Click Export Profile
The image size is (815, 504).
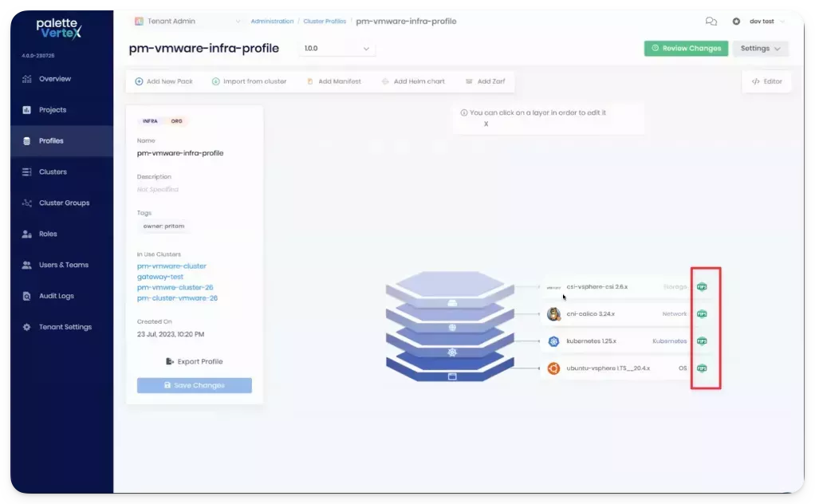194,361
